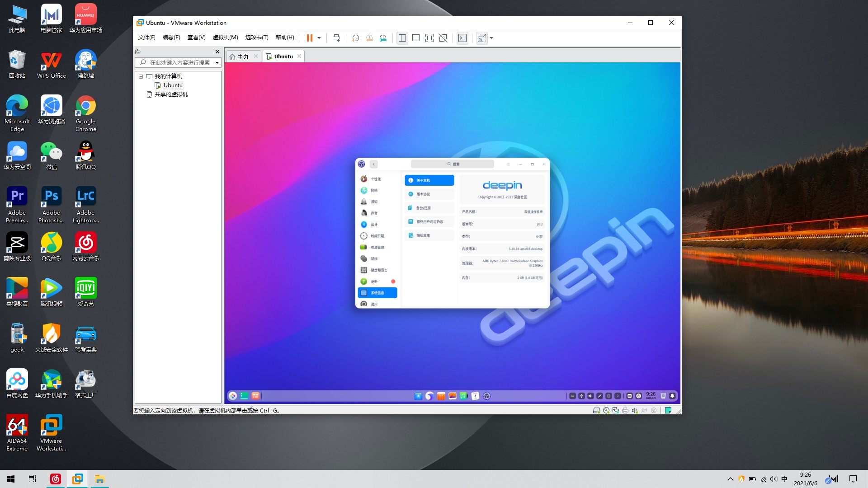Open the 选项卡(T) menu

point(257,38)
